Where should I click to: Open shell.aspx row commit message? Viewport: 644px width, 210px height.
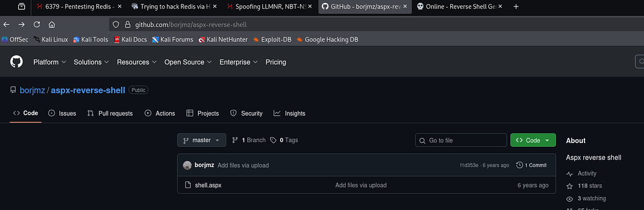(x=361, y=185)
